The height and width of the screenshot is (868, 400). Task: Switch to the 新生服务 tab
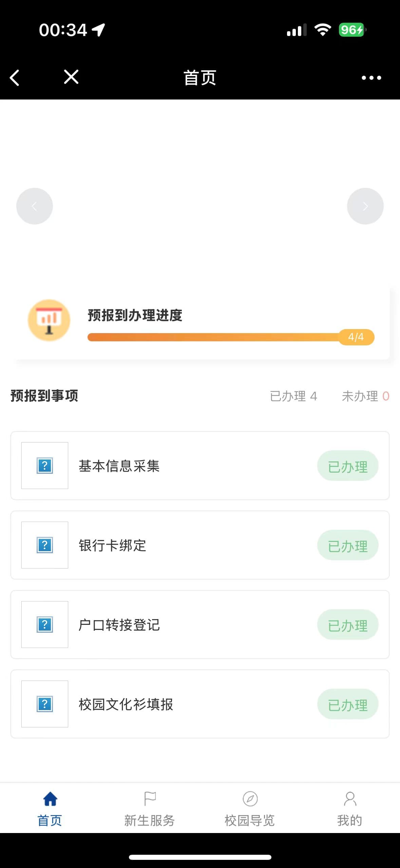point(150,809)
